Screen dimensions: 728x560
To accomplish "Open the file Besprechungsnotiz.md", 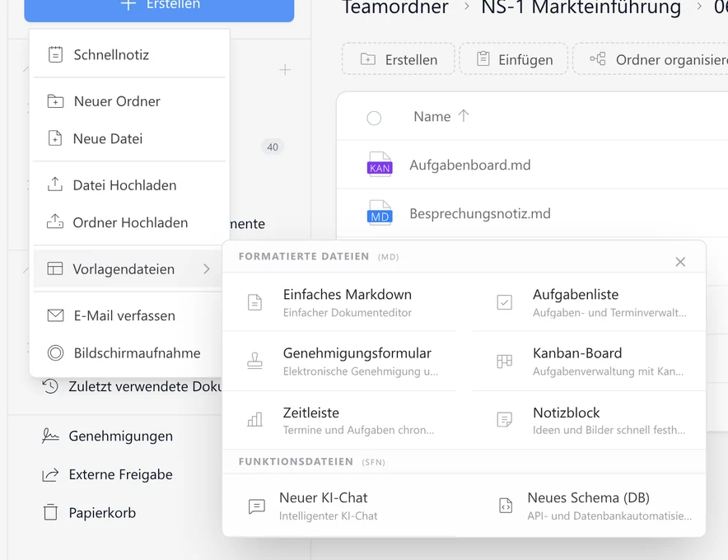I will (x=480, y=213).
